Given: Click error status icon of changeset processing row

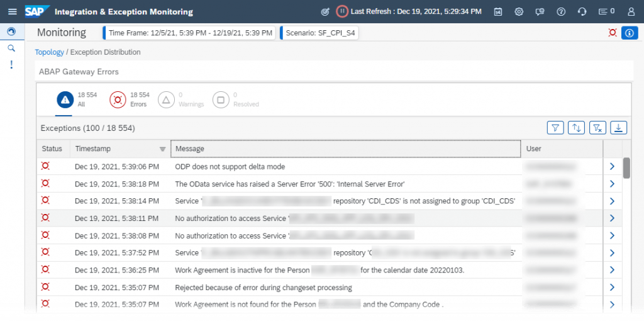Looking at the screenshot, I should pyautogui.click(x=45, y=286).
